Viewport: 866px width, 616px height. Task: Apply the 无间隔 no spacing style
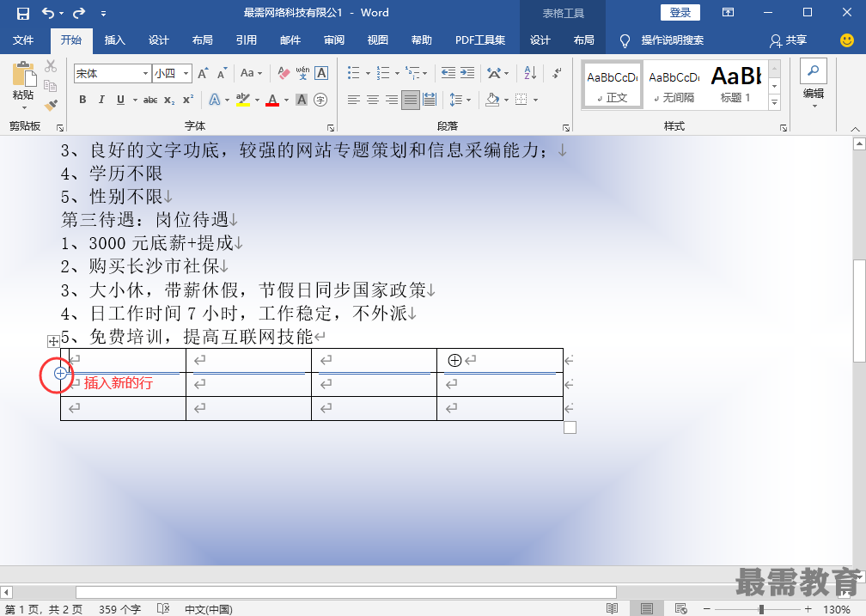click(674, 84)
